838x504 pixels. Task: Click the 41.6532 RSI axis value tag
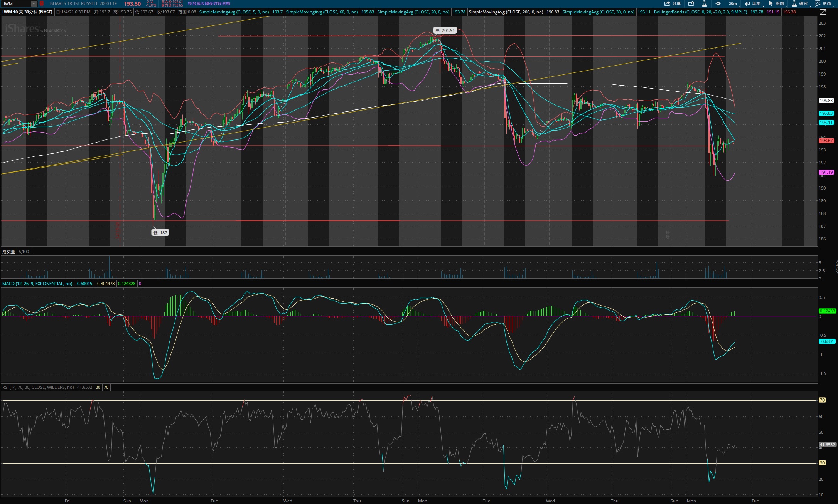pyautogui.click(x=827, y=445)
